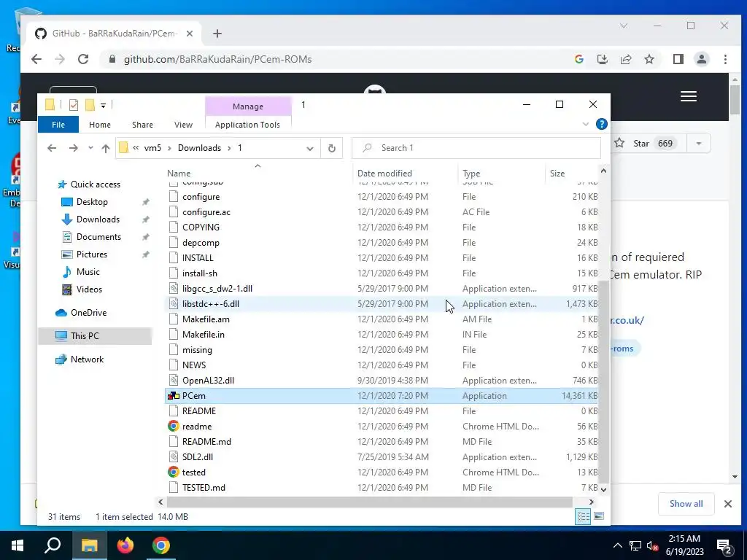Click the Explorer Forward arrow
The image size is (747, 560).
[x=73, y=148]
